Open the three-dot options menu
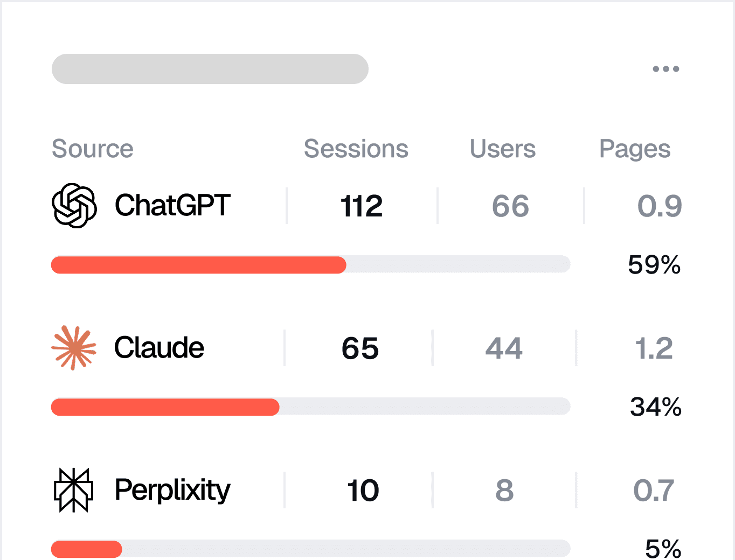The image size is (735, 560). 665,69
